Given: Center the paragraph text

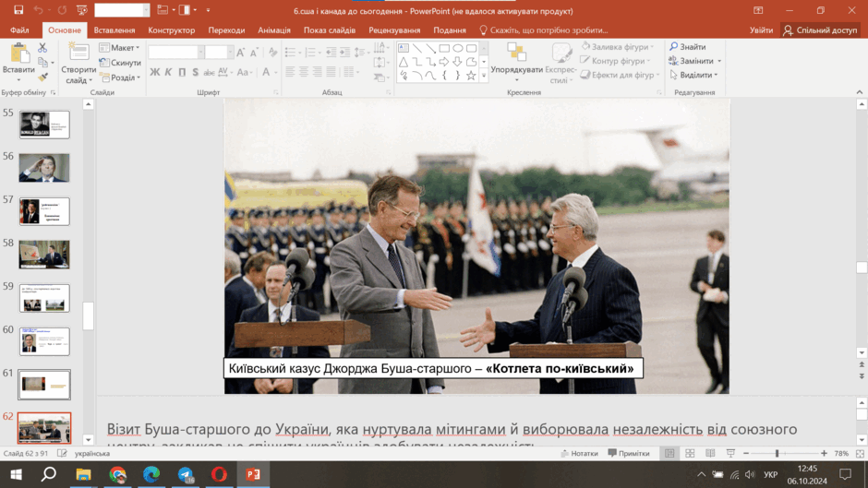Looking at the screenshot, I should [x=304, y=71].
